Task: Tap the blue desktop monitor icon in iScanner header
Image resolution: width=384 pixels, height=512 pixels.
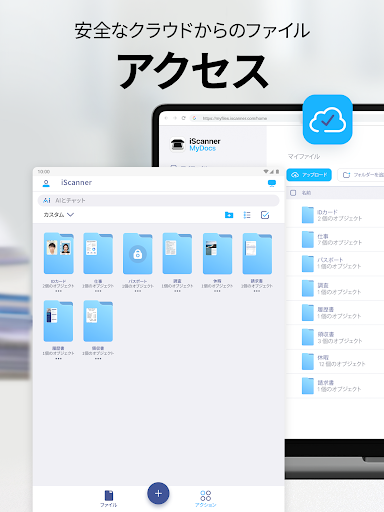Action: (x=272, y=183)
